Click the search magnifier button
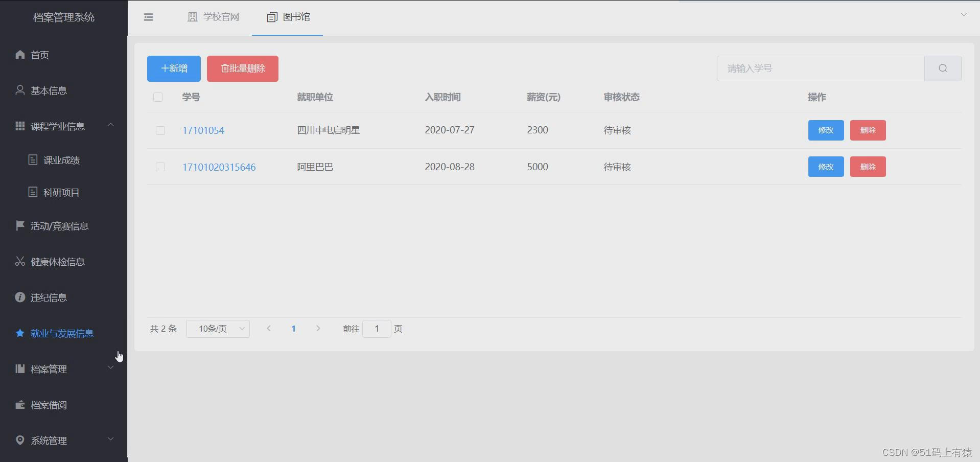The height and width of the screenshot is (462, 980). [x=943, y=68]
